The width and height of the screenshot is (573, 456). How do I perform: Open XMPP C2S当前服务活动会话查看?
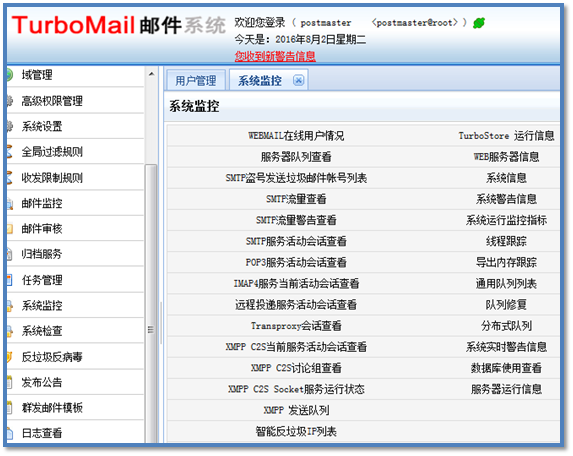tap(296, 347)
